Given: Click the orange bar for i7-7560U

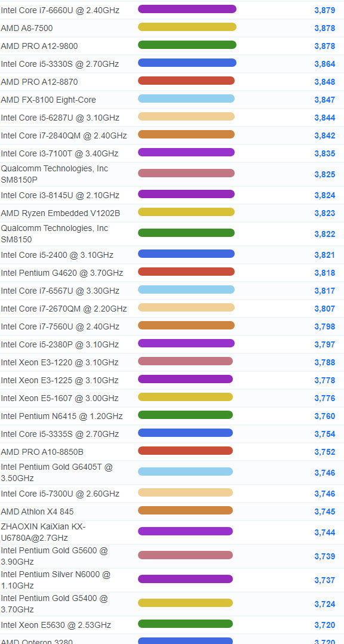Looking at the screenshot, I should [x=186, y=325].
